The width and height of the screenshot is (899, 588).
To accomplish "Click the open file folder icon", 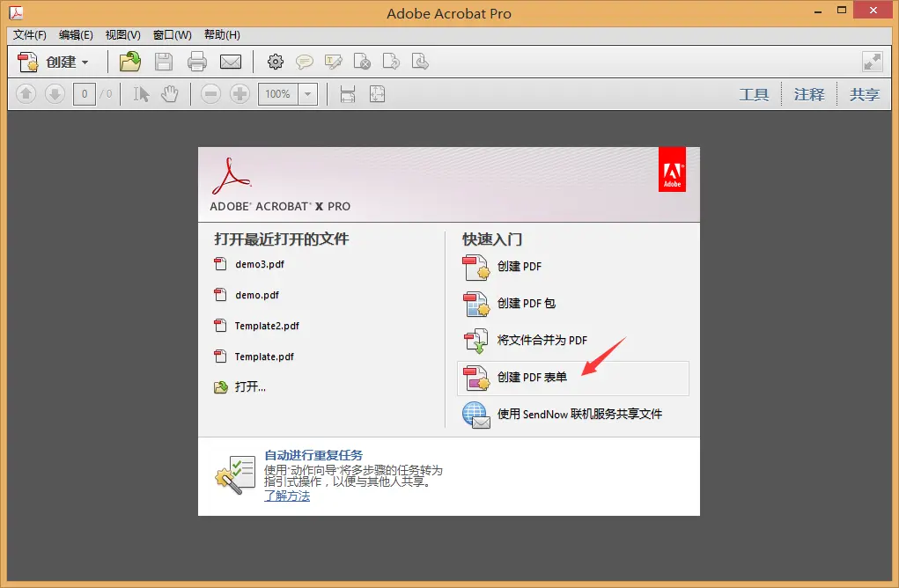I will pos(130,62).
